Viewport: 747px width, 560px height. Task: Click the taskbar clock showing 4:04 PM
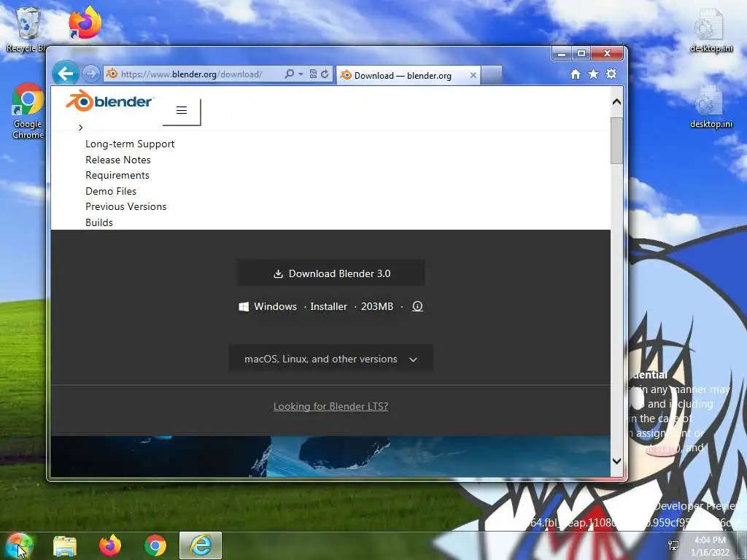pos(710,545)
